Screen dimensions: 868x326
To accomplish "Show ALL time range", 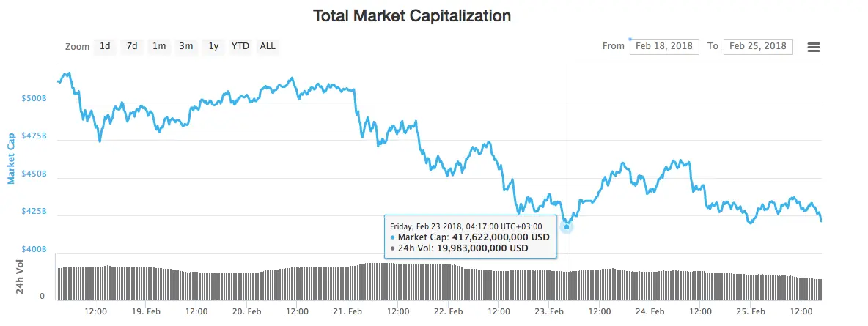I will pyautogui.click(x=268, y=46).
